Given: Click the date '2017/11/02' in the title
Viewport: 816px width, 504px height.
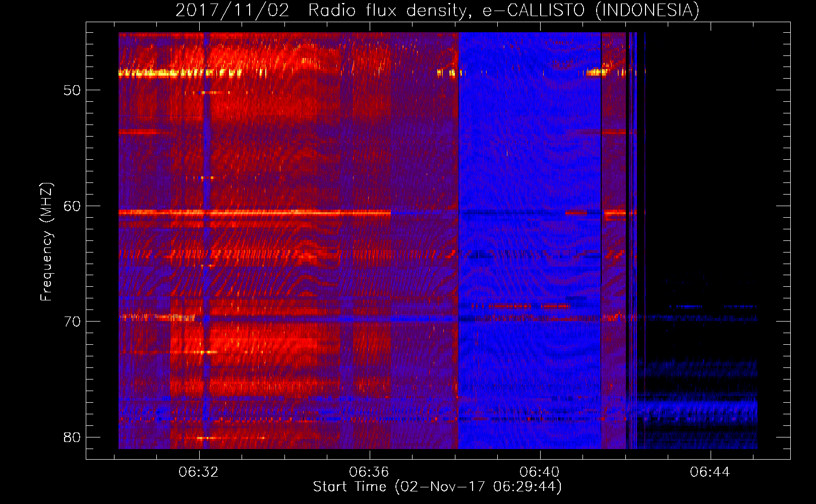Looking at the screenshot, I should [x=232, y=11].
